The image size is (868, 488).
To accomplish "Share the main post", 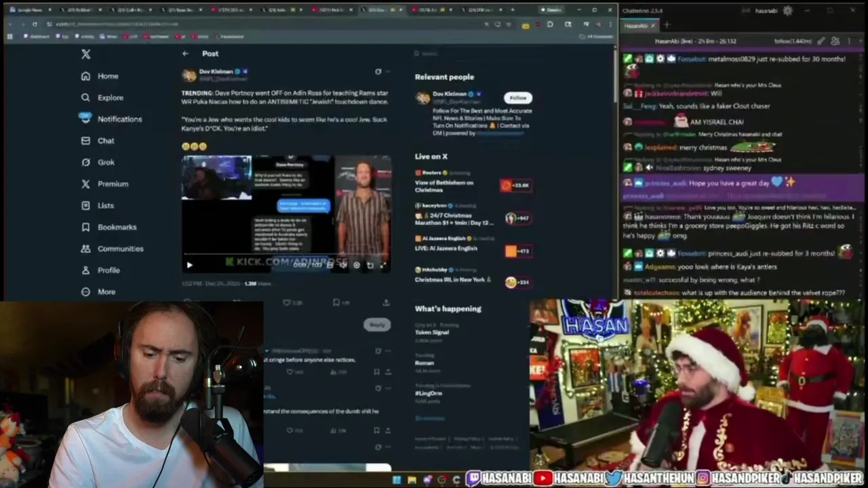I will [x=386, y=302].
